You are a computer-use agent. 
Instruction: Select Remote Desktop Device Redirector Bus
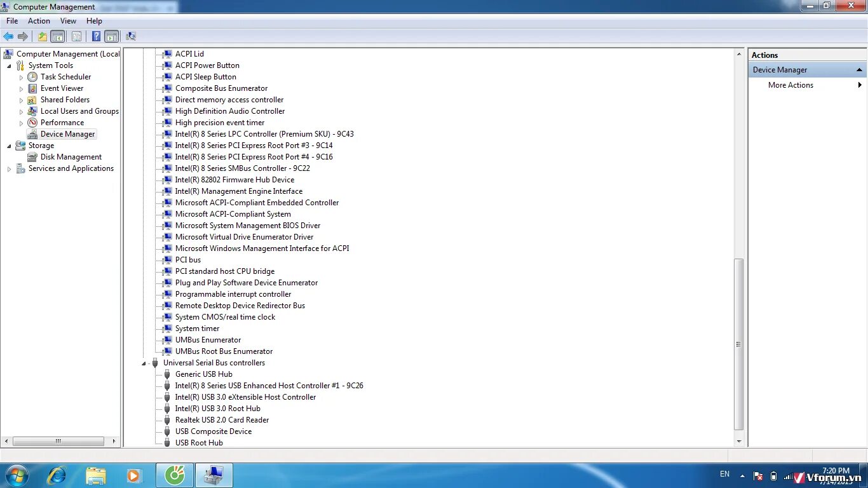click(240, 306)
